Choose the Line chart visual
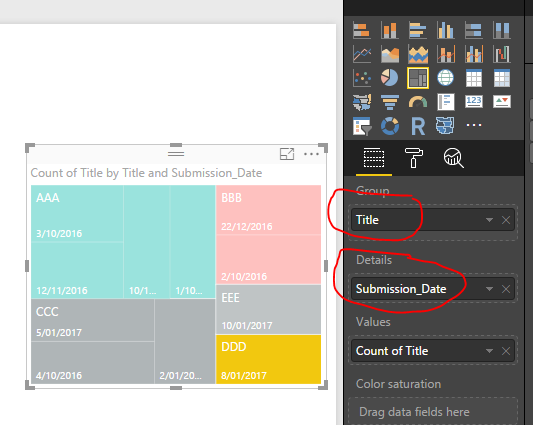This screenshot has height=425, width=533. [361, 54]
